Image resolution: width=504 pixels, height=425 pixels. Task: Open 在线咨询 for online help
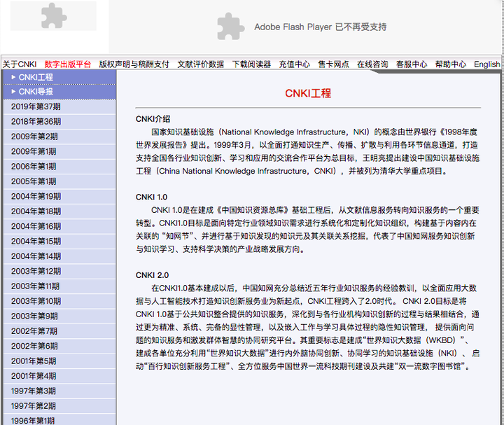[372, 64]
